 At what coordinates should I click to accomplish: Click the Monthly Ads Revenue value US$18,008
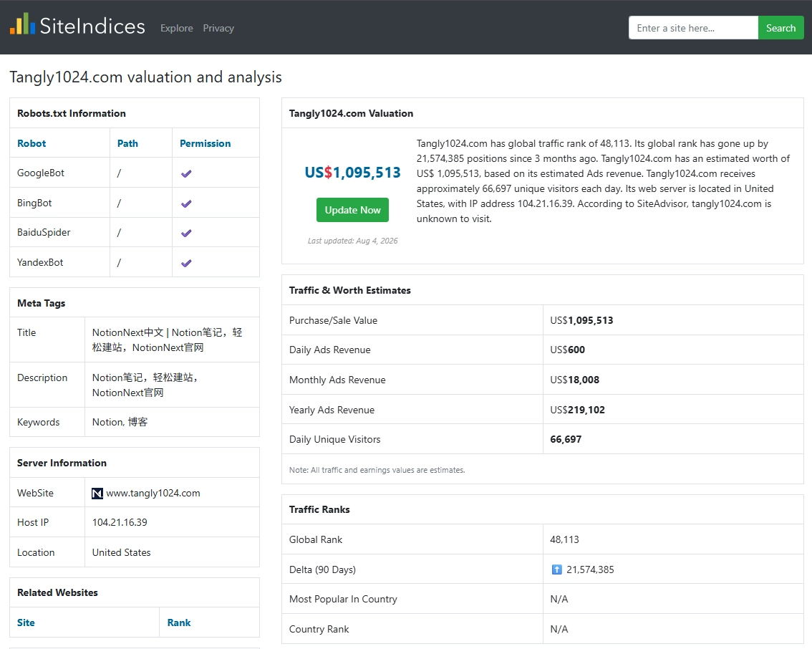tap(575, 380)
